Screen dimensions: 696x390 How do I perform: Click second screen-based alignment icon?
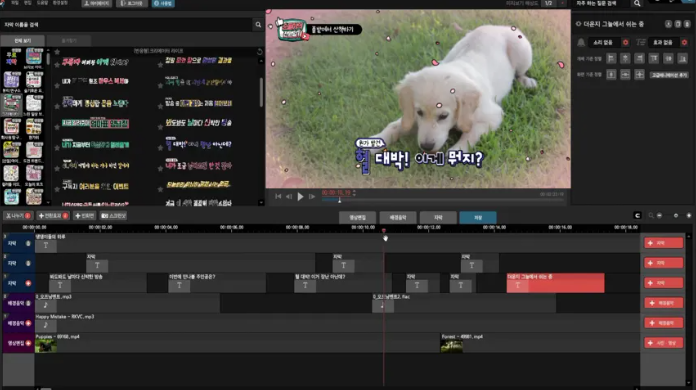625,75
